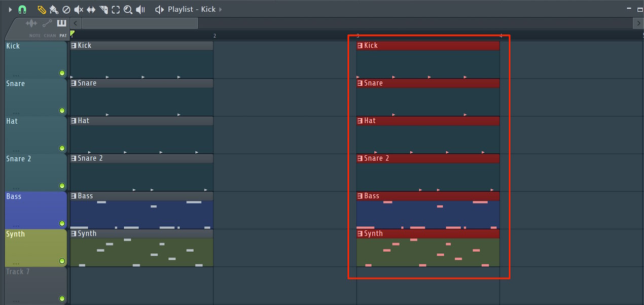Mute Track 7
Image resolution: width=644 pixels, height=305 pixels.
click(x=62, y=298)
